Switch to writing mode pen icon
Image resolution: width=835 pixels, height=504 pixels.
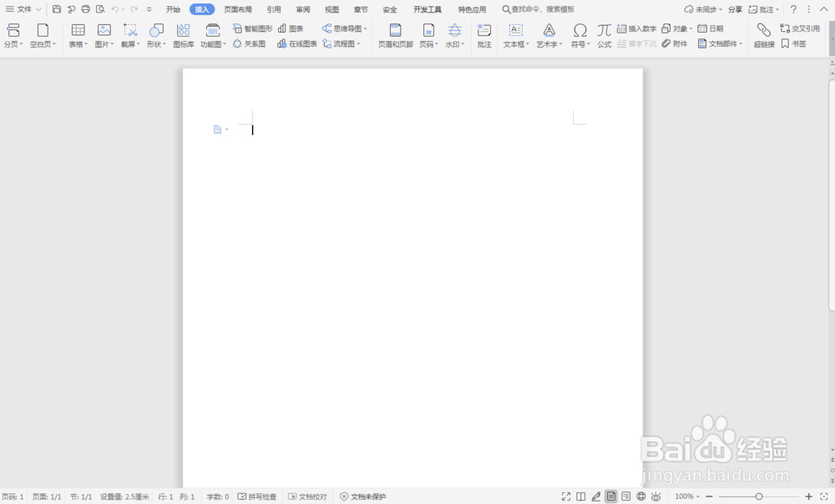596,496
